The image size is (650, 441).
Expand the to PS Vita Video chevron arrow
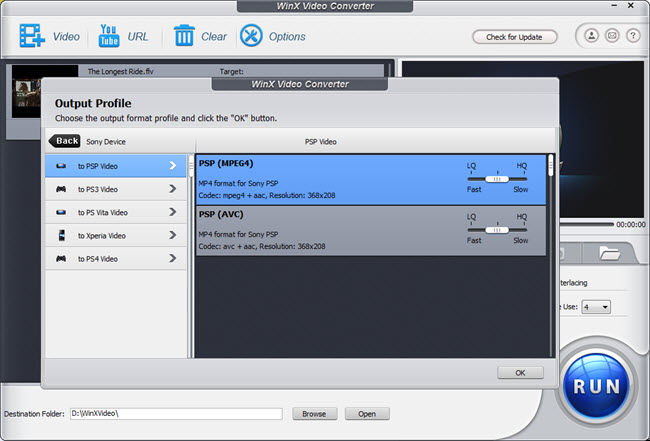(x=173, y=212)
